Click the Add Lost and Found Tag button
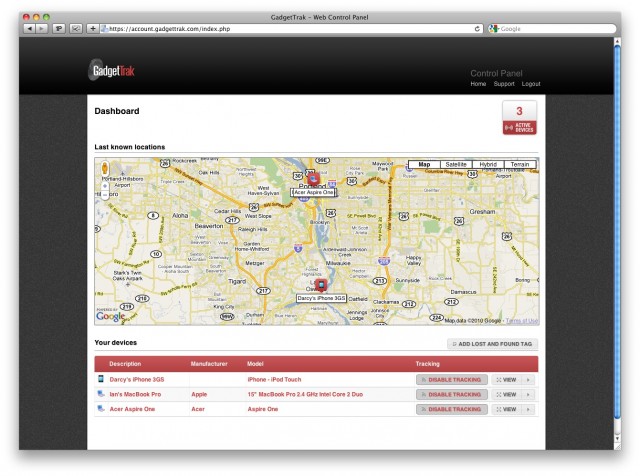640x476 pixels. (492, 344)
